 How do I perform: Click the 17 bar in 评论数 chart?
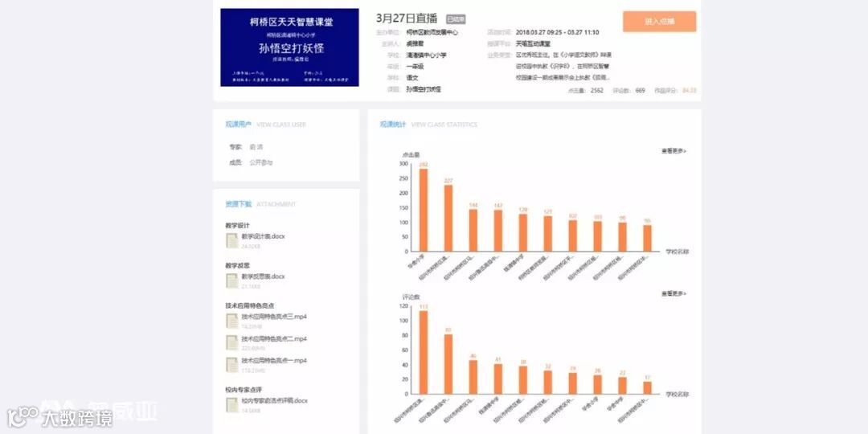coord(647,387)
